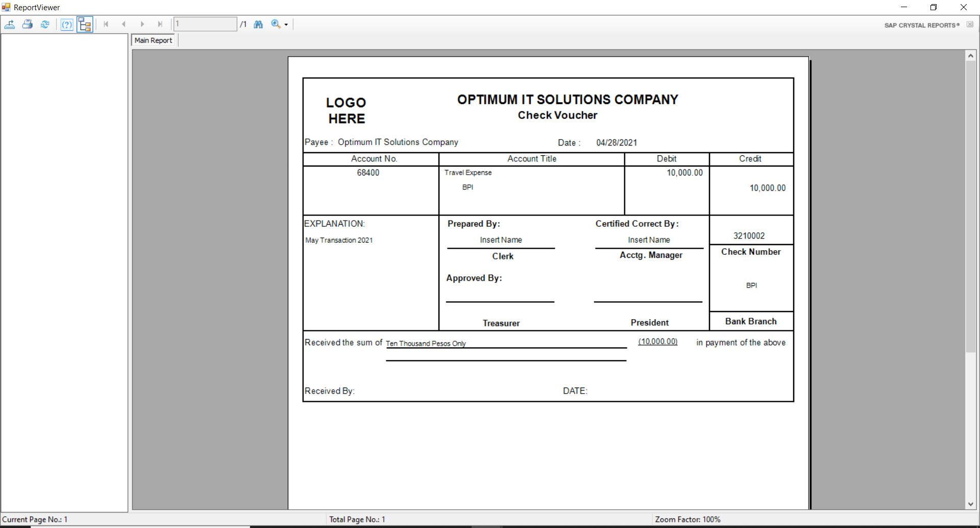980x528 pixels.
Task: Close the current view with the toolbar X
Action: click(970, 25)
